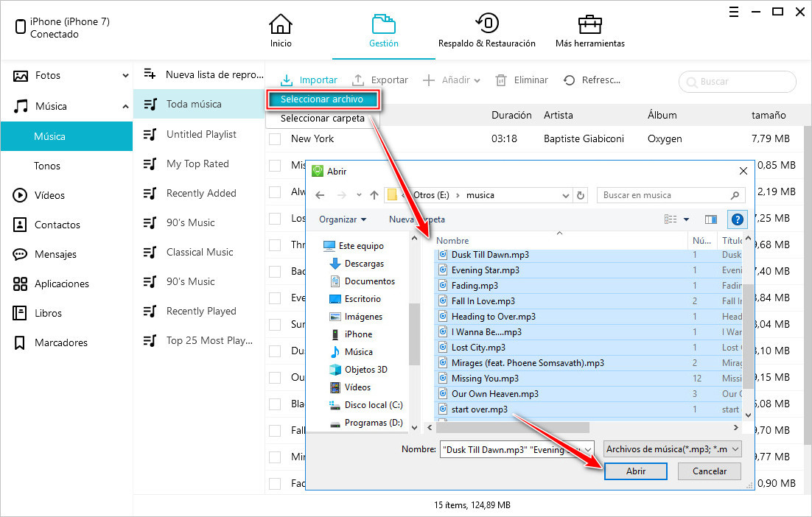Screen dimensions: 812x517
Task: Select Documentos in navigation tree
Action: [x=363, y=281]
